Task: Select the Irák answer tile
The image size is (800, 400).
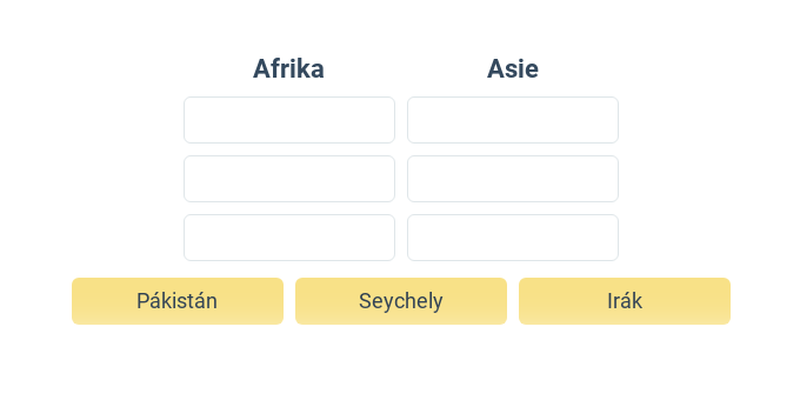Action: tap(624, 301)
